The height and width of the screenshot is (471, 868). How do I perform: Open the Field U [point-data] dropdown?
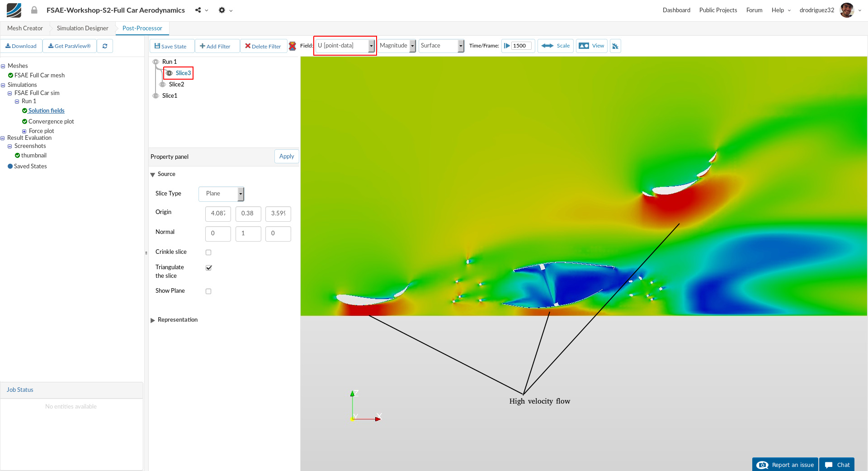tap(345, 46)
